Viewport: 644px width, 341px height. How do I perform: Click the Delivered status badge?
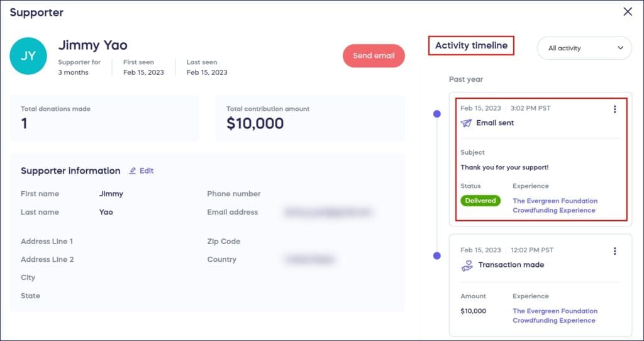tap(480, 201)
